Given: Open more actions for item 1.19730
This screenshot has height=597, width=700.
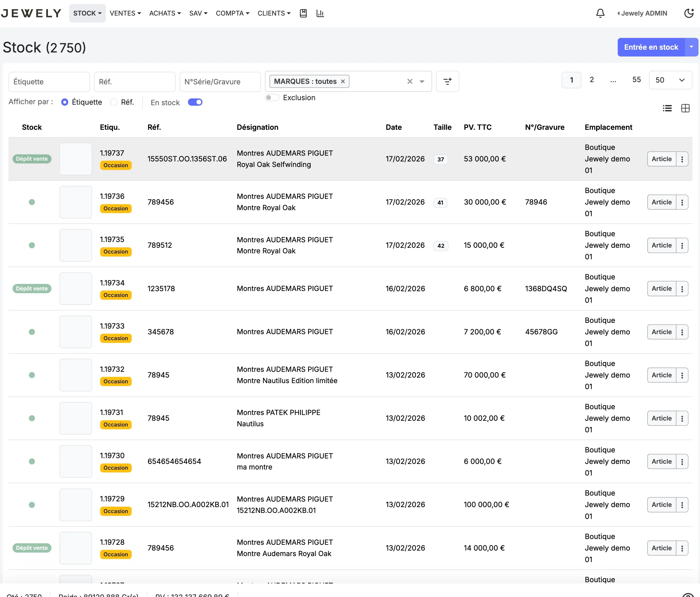Looking at the screenshot, I should click(x=682, y=461).
